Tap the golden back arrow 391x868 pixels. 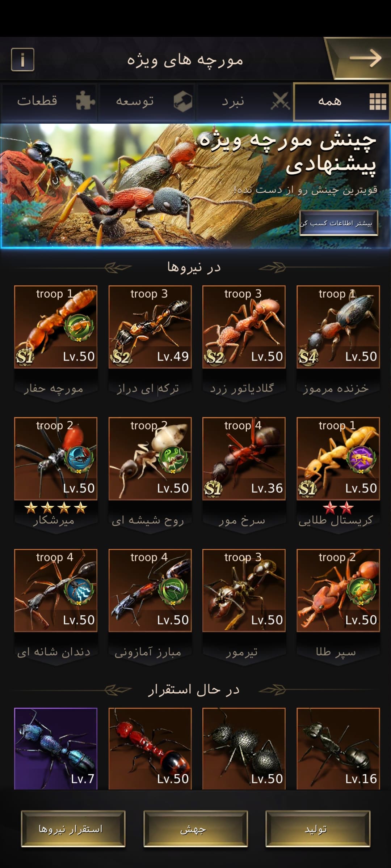click(x=365, y=58)
